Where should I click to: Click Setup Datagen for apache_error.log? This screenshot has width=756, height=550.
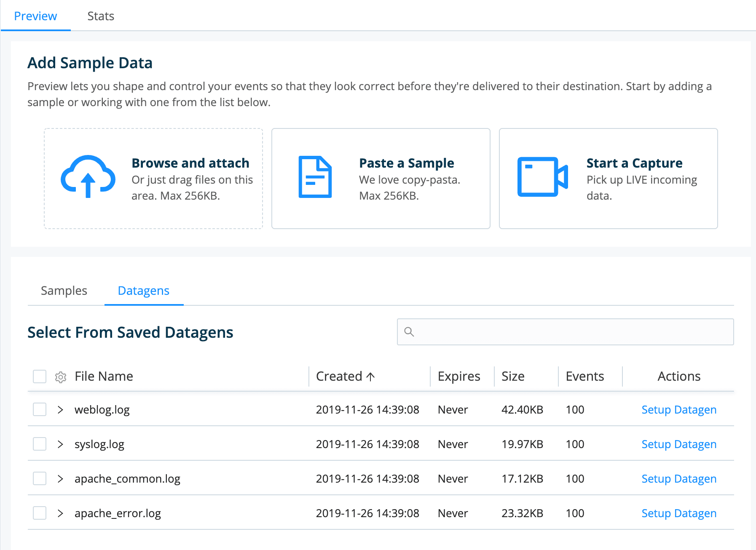pos(678,513)
